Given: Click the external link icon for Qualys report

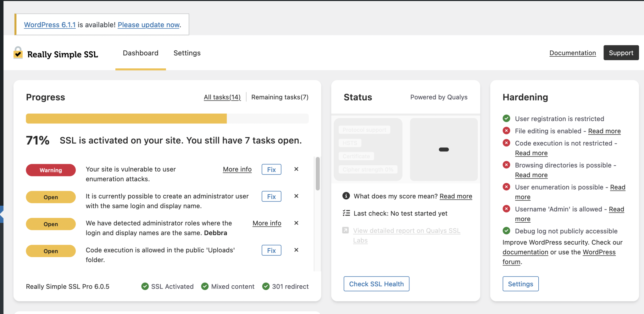Looking at the screenshot, I should 346,230.
